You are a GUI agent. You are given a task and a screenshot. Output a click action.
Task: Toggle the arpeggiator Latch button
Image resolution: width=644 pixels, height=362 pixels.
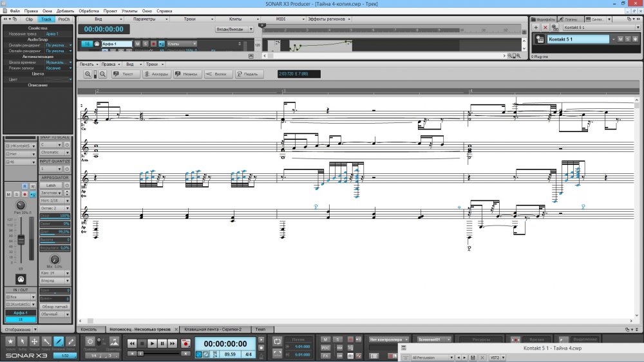coord(52,185)
